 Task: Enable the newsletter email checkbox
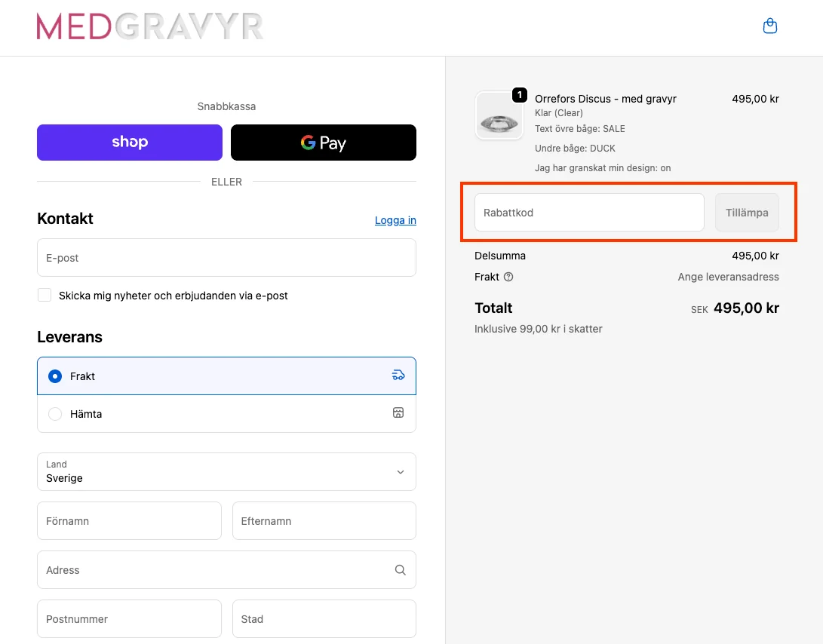[45, 296]
